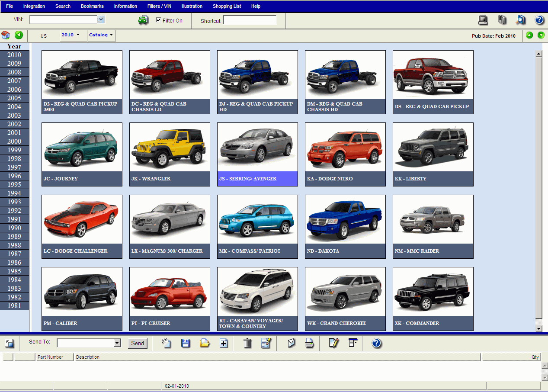
Task: Click the magnifier search icon at top right
Action: tap(521, 20)
